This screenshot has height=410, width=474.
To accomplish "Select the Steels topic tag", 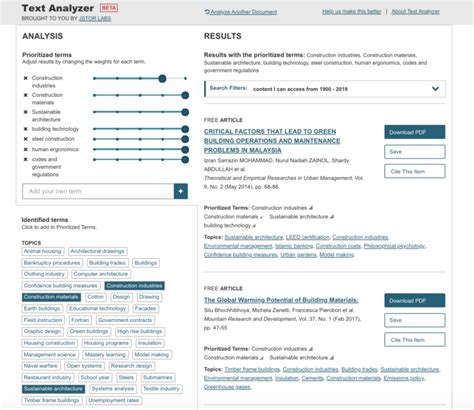I will [126, 378].
